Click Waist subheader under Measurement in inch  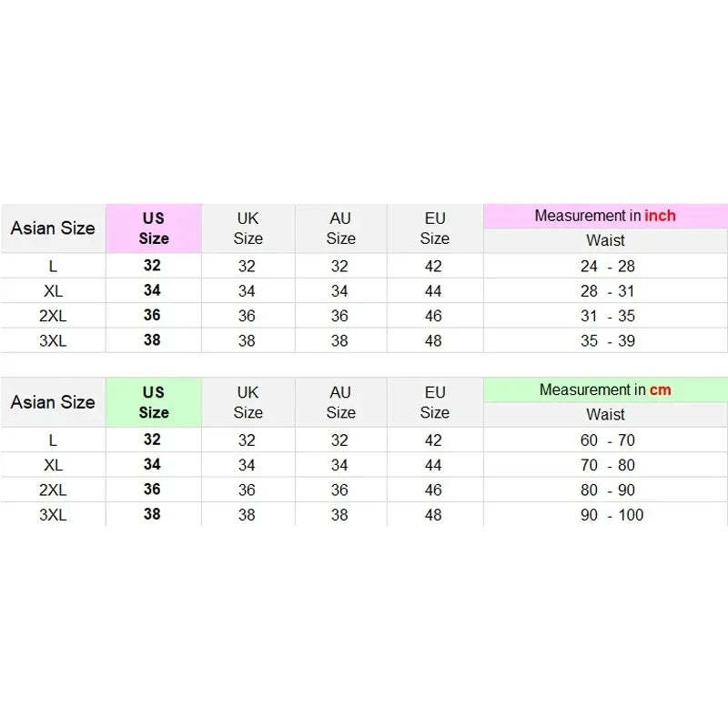point(605,241)
